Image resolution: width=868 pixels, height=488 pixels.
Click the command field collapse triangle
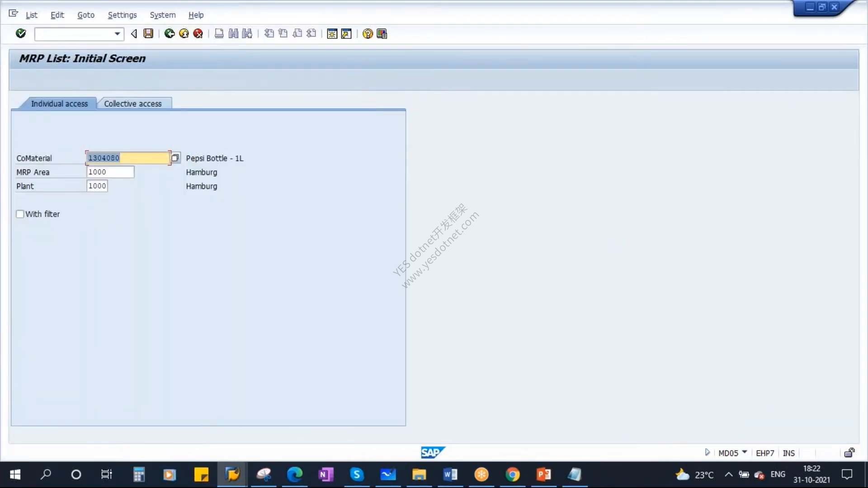coord(134,33)
